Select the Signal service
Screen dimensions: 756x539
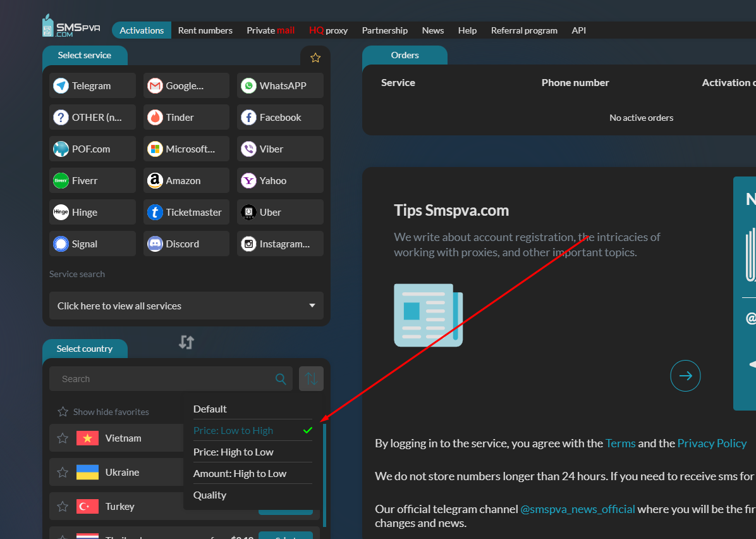(x=92, y=244)
